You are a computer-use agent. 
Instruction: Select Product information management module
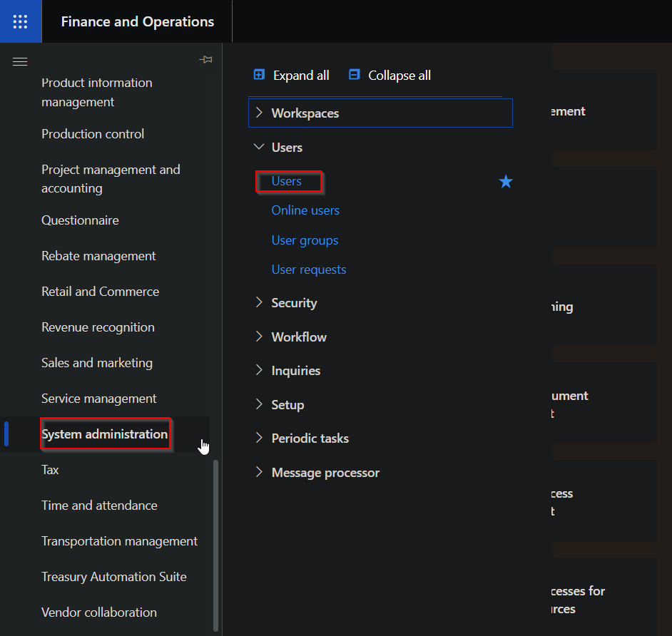[97, 92]
